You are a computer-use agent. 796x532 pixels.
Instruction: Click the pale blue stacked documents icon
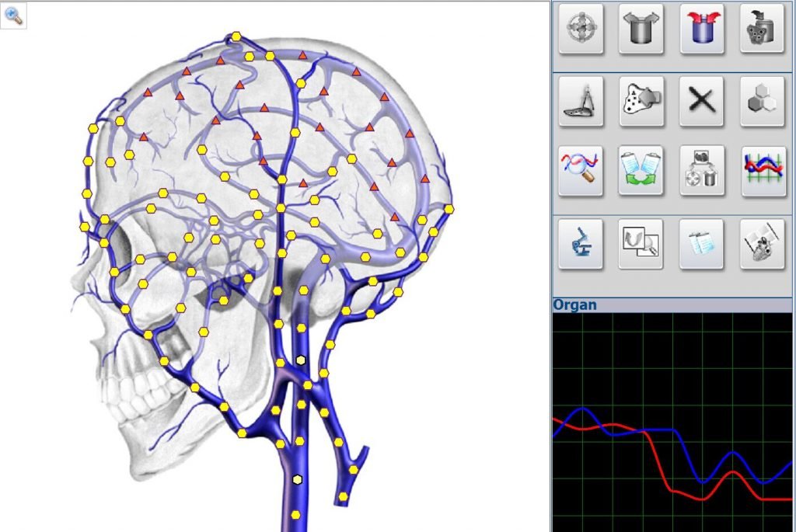pos(702,243)
